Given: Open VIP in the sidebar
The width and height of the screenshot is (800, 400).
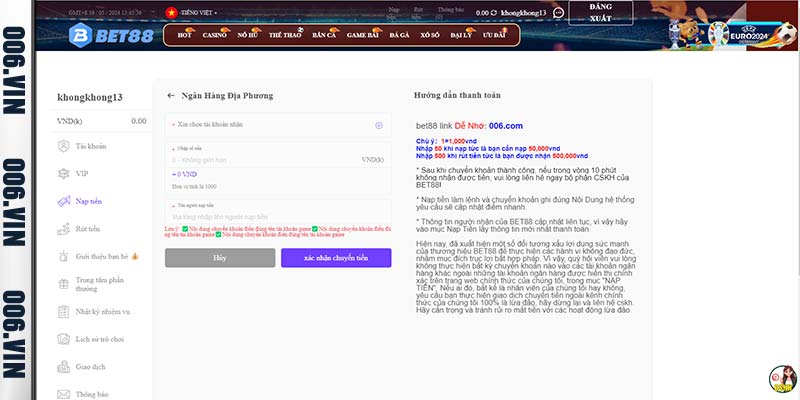Looking at the screenshot, I should [82, 174].
